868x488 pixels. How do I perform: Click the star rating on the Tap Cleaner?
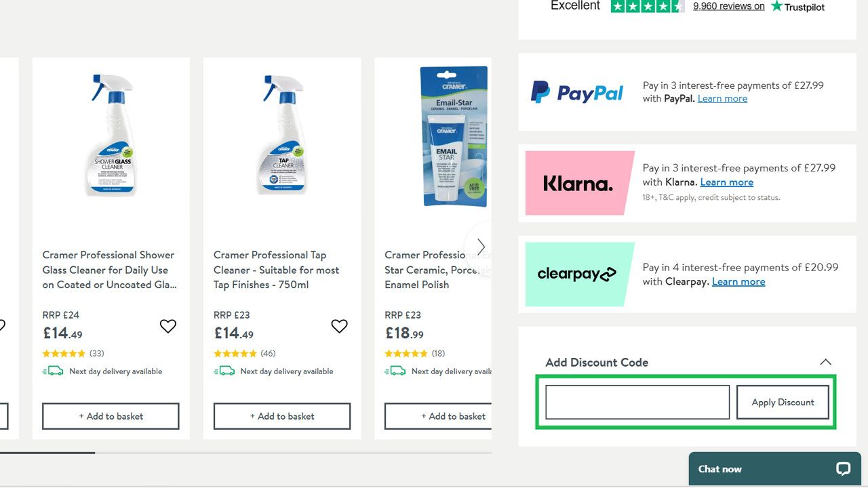pos(235,353)
